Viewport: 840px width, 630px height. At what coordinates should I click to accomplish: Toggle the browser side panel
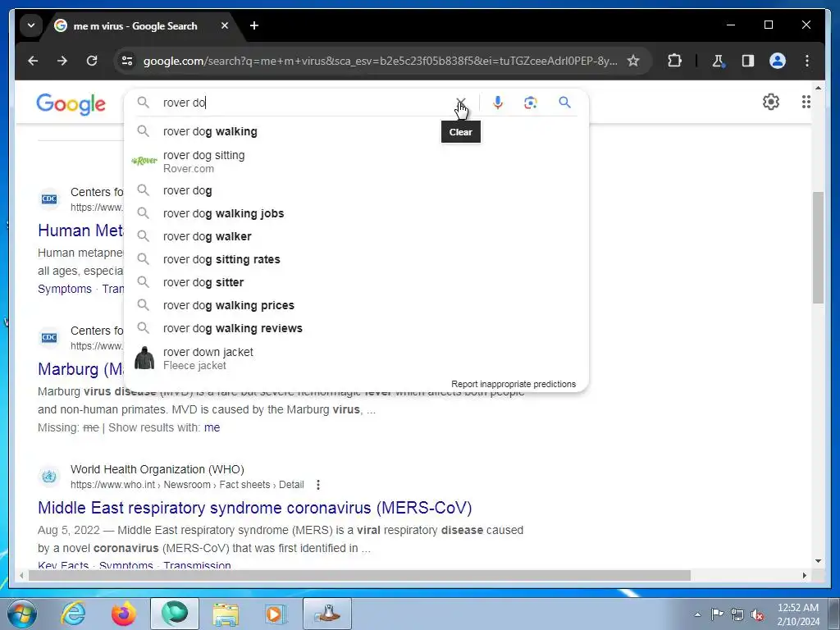(748, 61)
